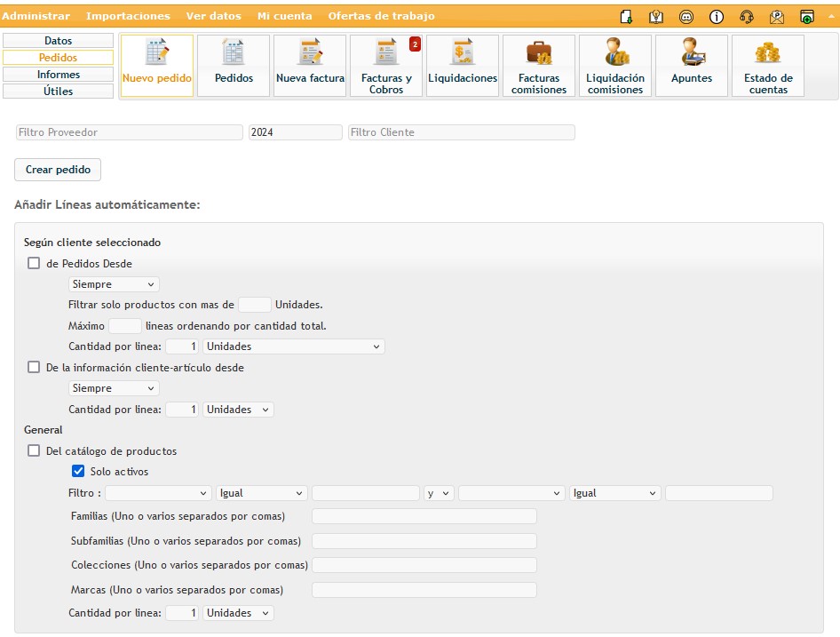Click 'Añadir Líneas automáticamente:' heading
The width and height of the screenshot is (840, 637).
pos(107,205)
